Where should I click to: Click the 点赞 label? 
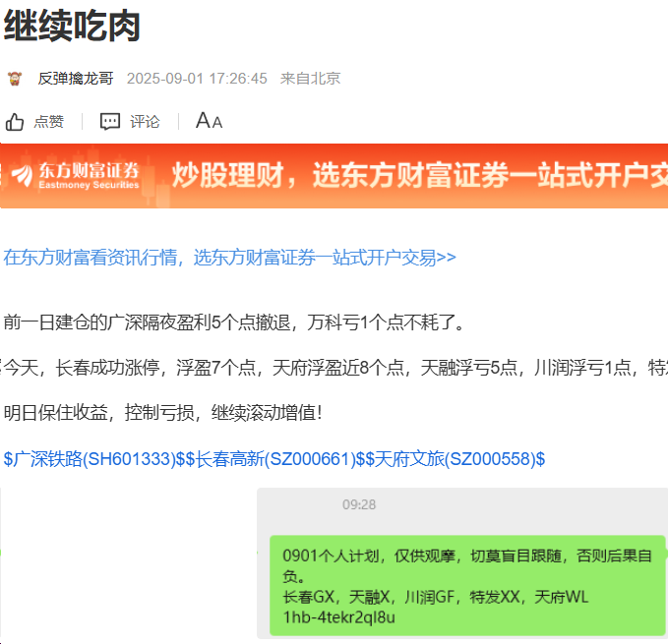(49, 122)
